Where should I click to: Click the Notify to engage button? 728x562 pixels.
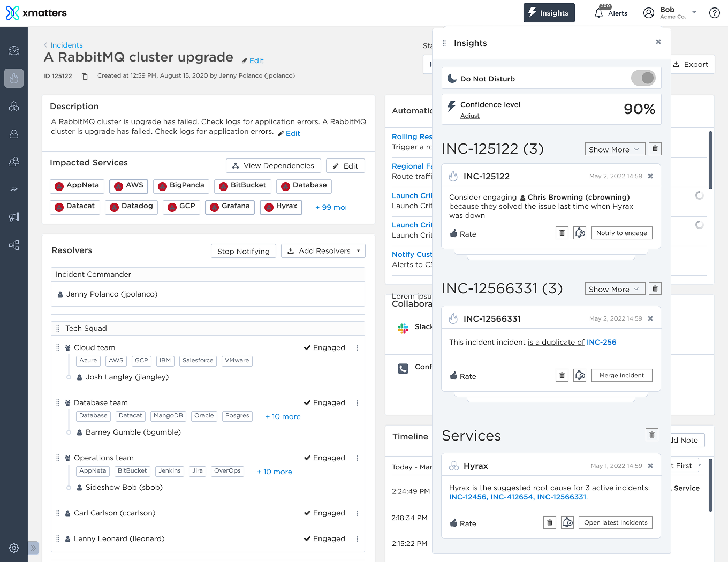tap(621, 233)
